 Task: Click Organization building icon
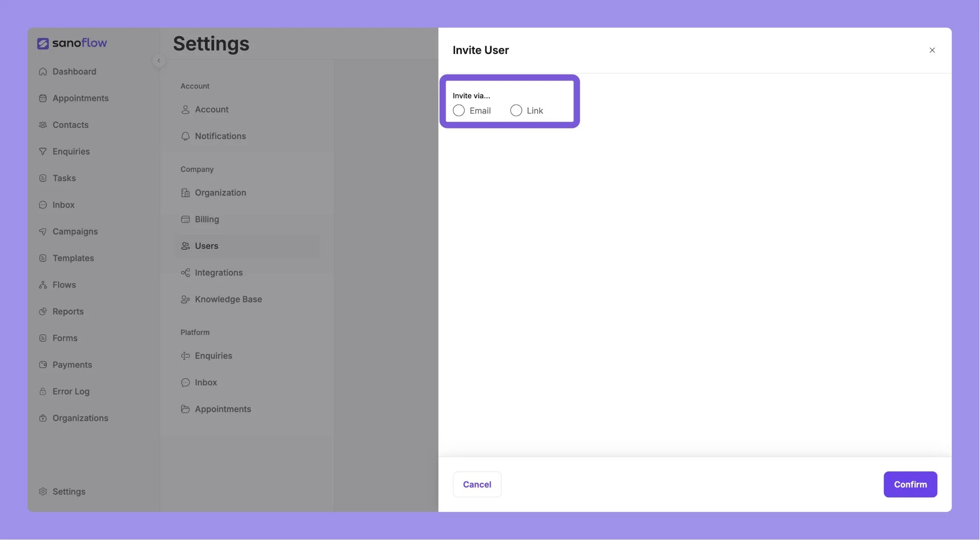pos(185,193)
